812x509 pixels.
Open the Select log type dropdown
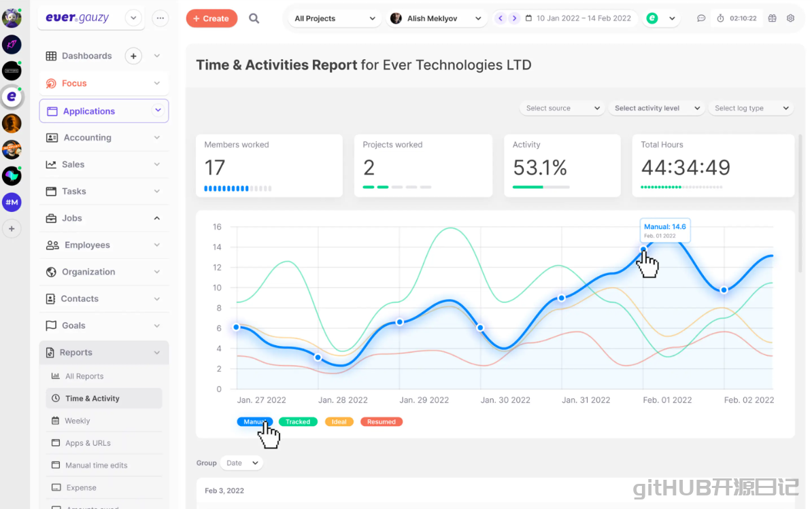click(x=750, y=108)
